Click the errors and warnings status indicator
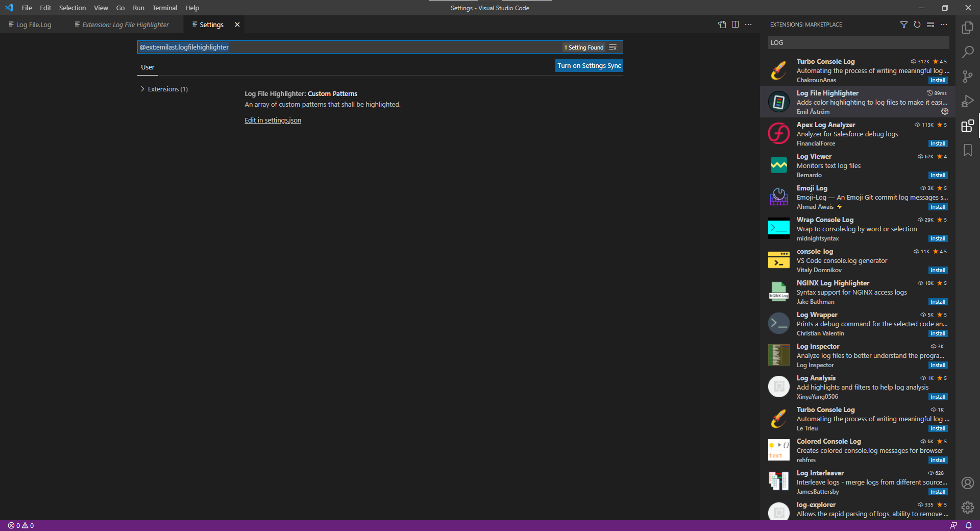980x531 pixels. click(x=21, y=525)
